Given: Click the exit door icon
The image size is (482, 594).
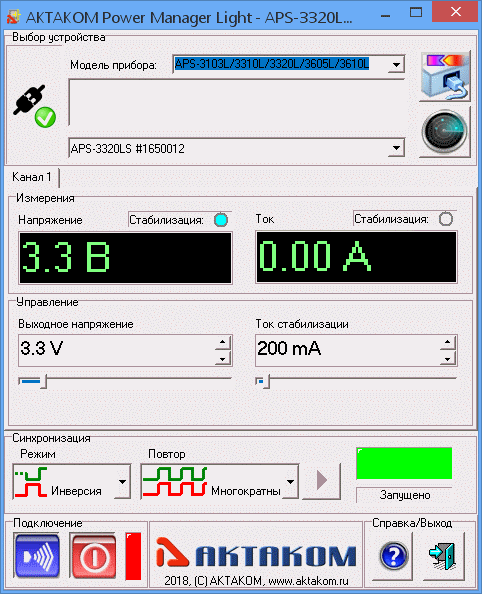Looking at the screenshot, I should point(443,556).
